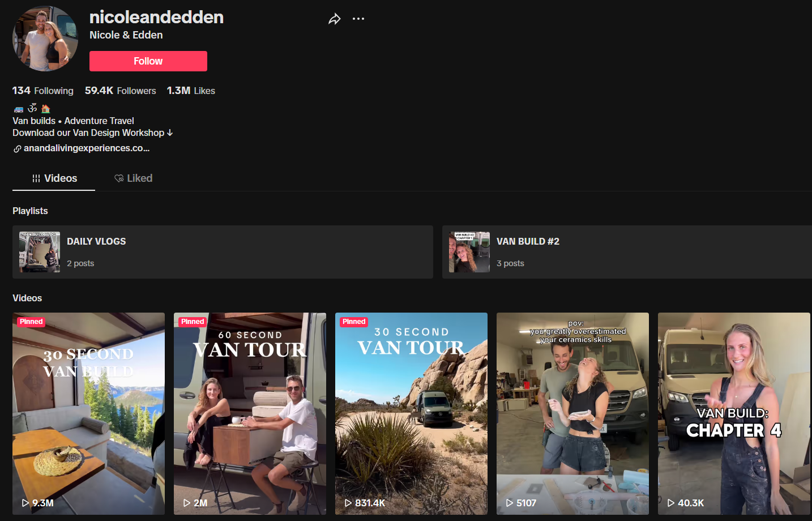Screen dimensions: 812x521
Task: Open the ceramics skills pov video
Action: 572,413
